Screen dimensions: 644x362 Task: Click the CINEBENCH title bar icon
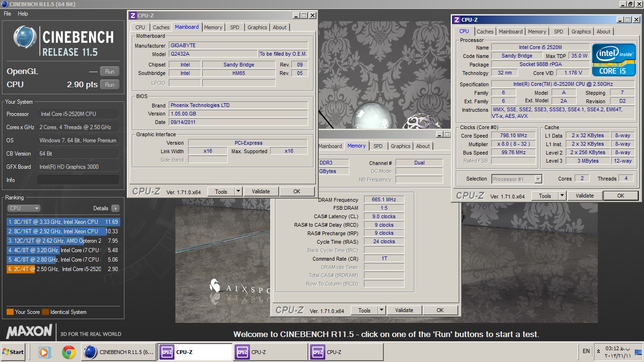point(4,4)
